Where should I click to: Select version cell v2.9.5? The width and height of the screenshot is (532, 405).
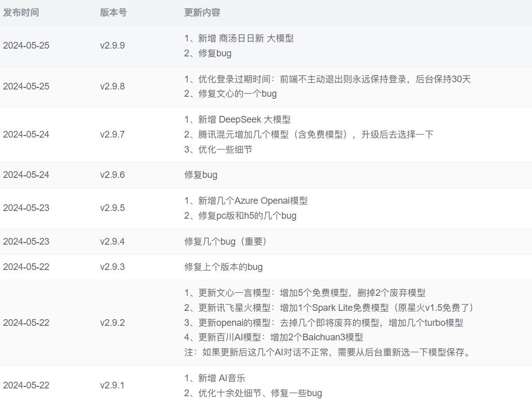pyautogui.click(x=112, y=207)
